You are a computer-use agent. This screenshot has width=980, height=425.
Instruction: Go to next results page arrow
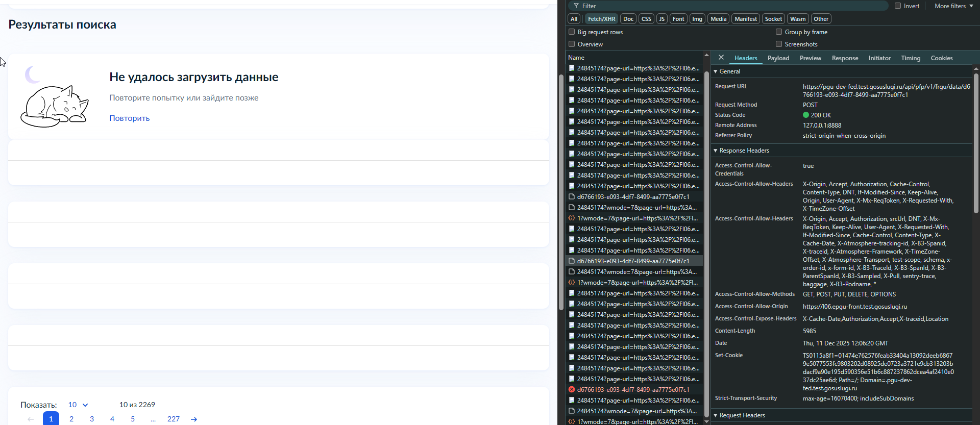pyautogui.click(x=194, y=419)
